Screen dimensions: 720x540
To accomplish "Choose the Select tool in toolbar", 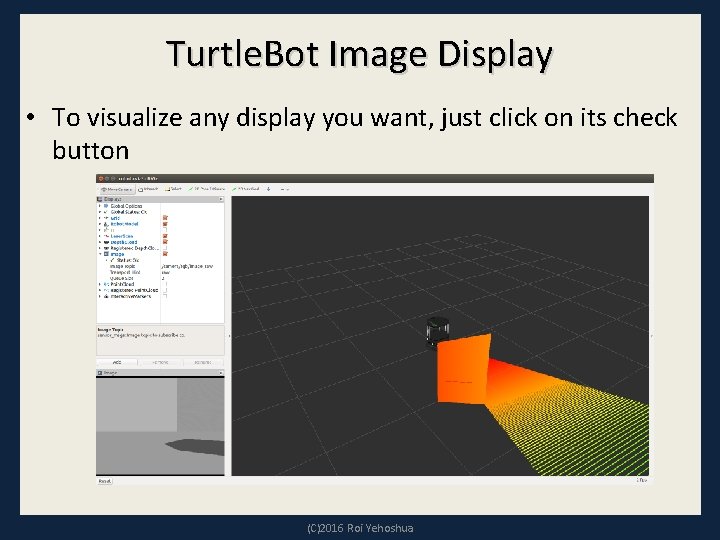I will [x=174, y=189].
